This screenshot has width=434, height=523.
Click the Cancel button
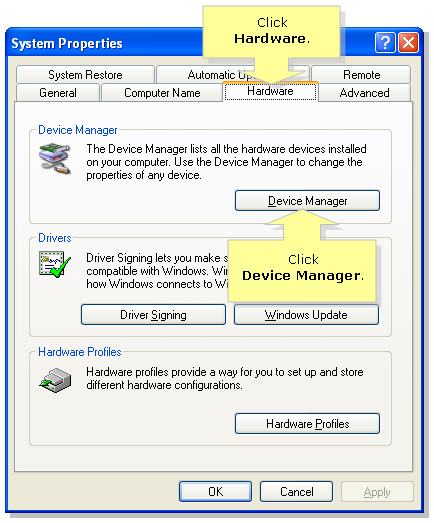(297, 492)
